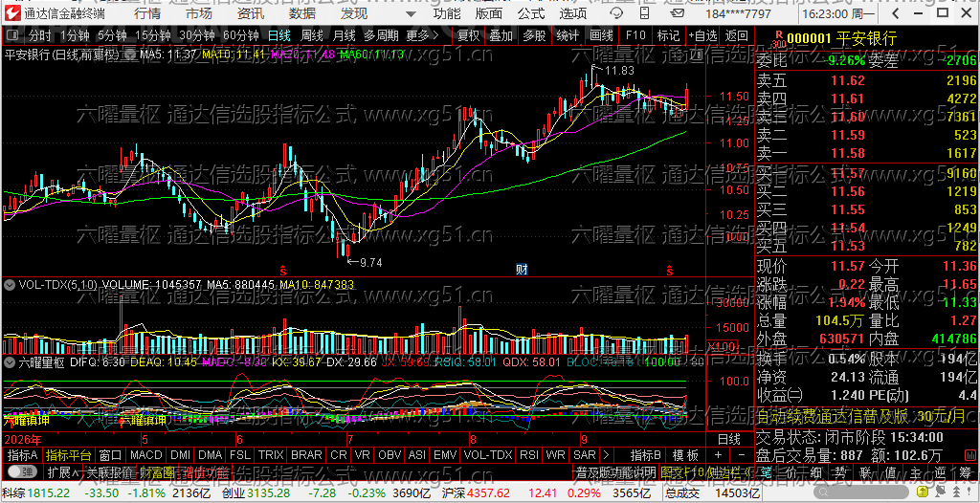
Task: Select the 5分钟 period
Action: pyautogui.click(x=111, y=35)
